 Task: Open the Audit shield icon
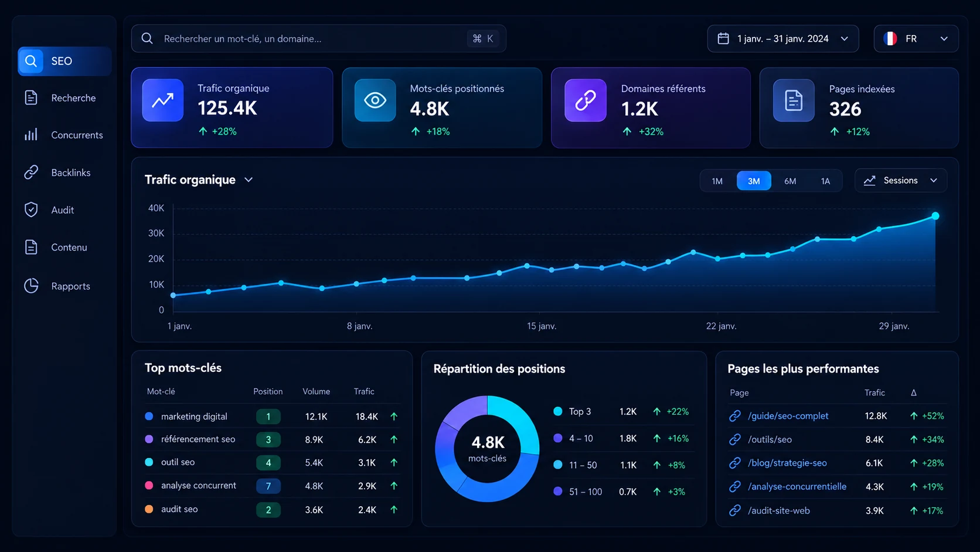31,209
